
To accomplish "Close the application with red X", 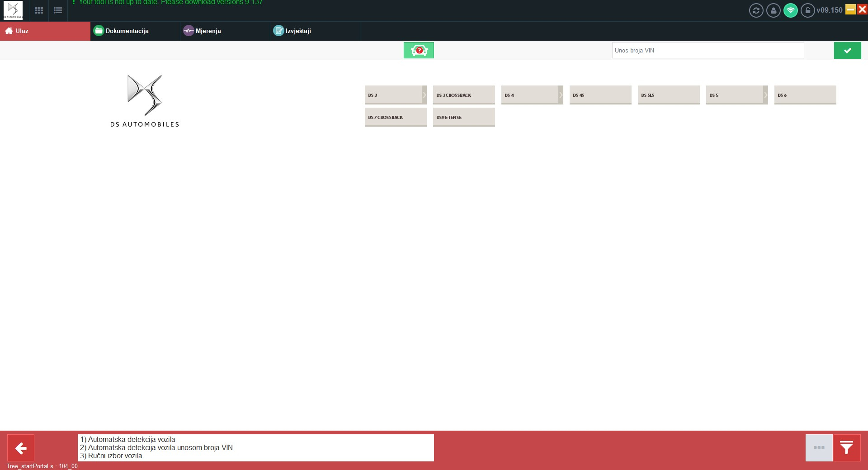I will (x=862, y=9).
